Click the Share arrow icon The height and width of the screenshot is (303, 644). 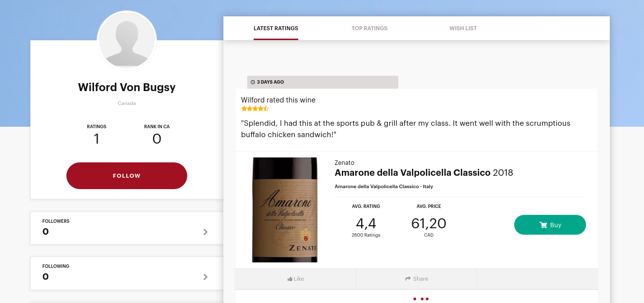click(408, 279)
